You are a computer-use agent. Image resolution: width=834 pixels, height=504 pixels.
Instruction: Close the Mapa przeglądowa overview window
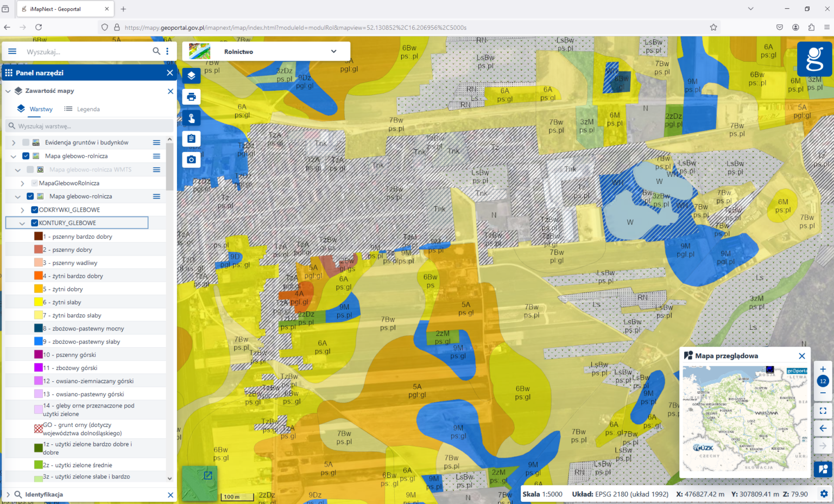(x=802, y=356)
